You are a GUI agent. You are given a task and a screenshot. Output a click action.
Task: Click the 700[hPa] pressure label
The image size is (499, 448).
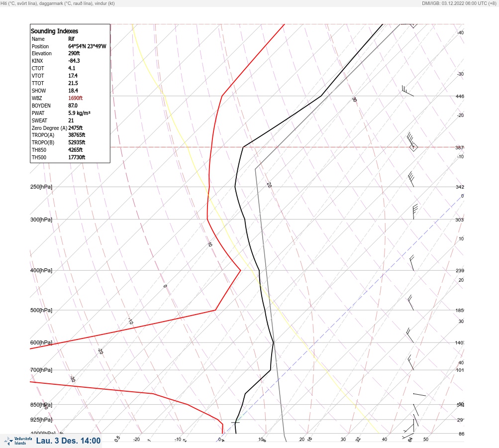click(41, 370)
